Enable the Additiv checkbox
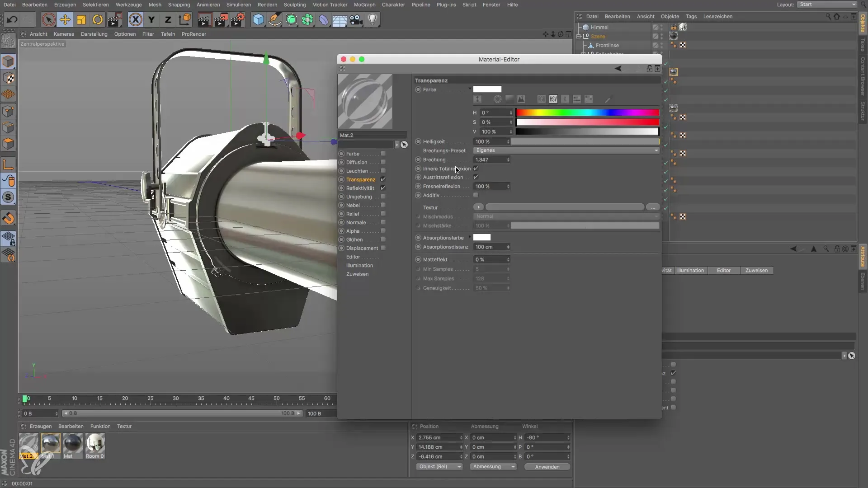This screenshot has height=488, width=868. (476, 195)
